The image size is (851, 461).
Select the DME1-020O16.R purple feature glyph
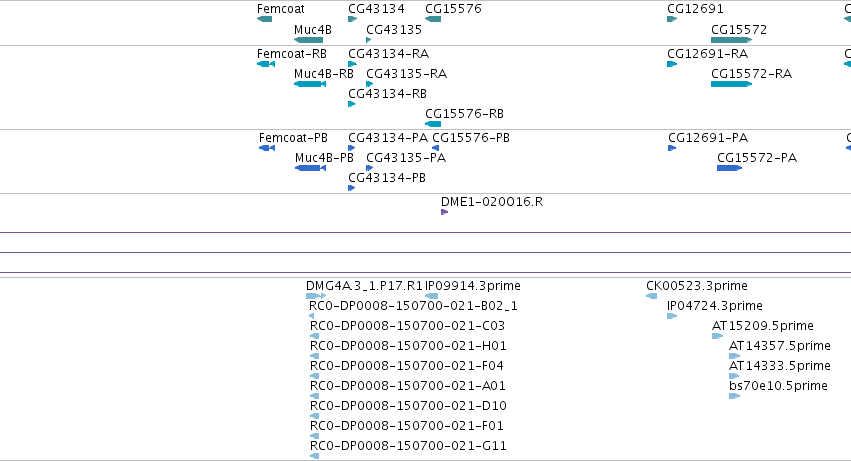click(x=444, y=212)
